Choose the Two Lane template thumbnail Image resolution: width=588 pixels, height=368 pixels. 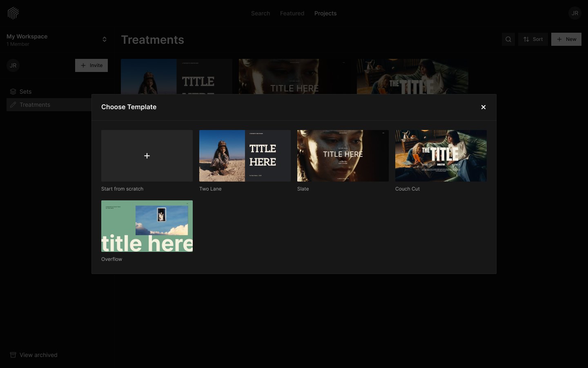coord(245,156)
